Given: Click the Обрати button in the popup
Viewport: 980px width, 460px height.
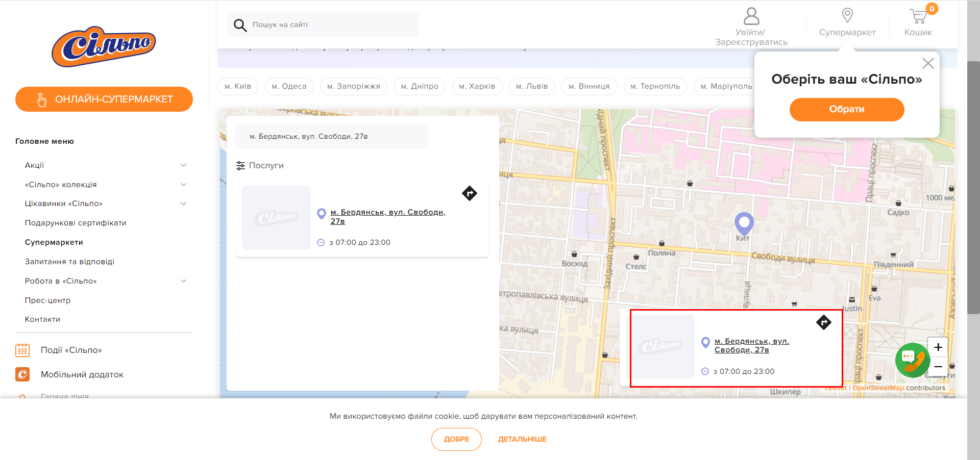Looking at the screenshot, I should coord(847,109).
